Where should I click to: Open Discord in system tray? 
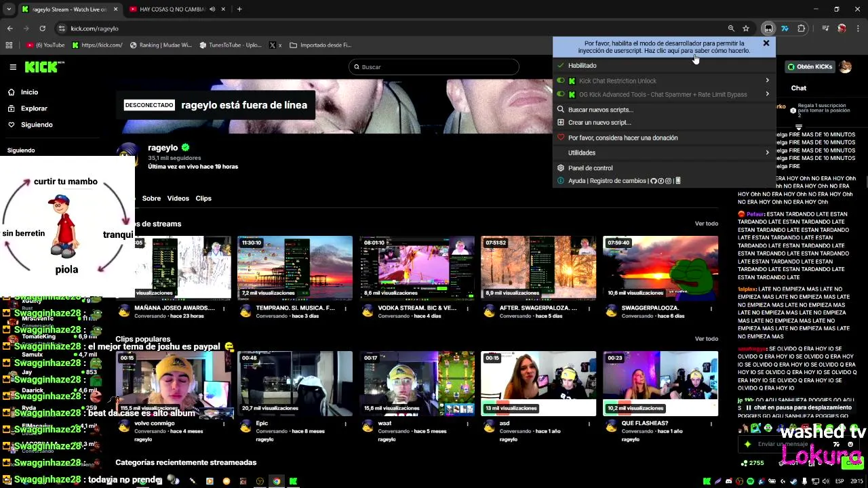729,481
